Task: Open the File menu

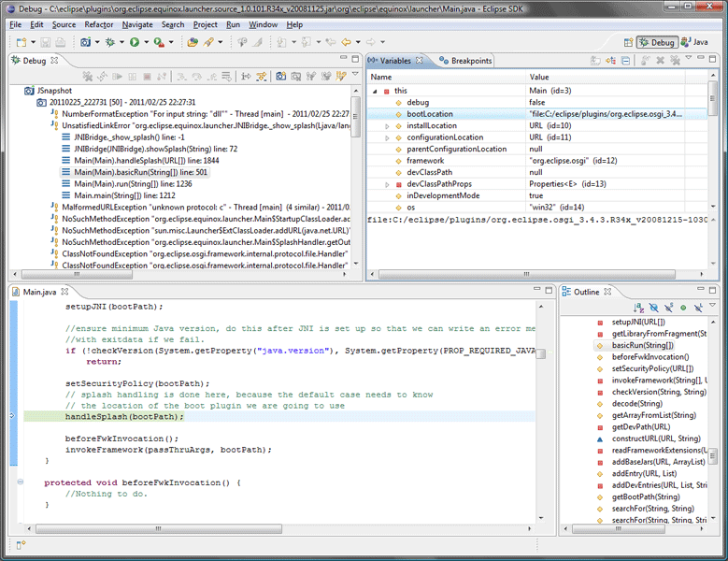Action: [15, 24]
